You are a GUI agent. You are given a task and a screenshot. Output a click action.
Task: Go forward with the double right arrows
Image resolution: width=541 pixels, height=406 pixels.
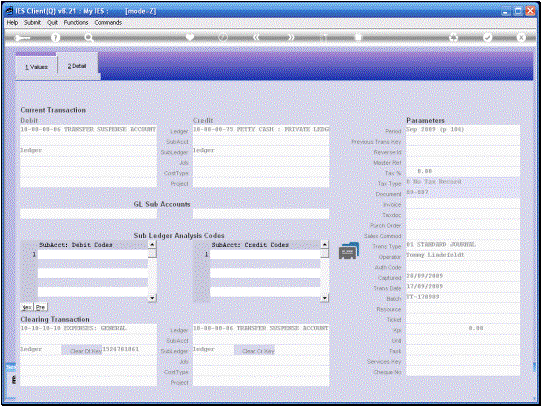click(291, 37)
